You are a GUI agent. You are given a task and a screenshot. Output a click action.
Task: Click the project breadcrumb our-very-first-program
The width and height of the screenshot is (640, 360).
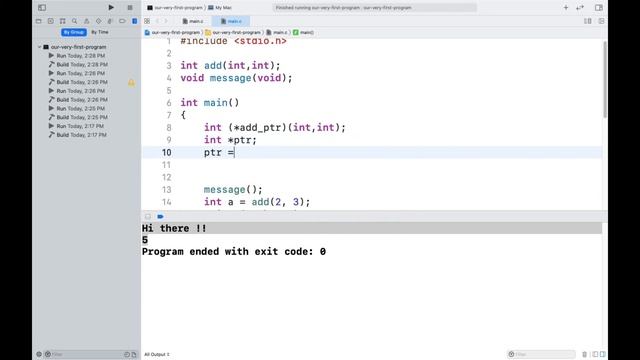click(172, 32)
